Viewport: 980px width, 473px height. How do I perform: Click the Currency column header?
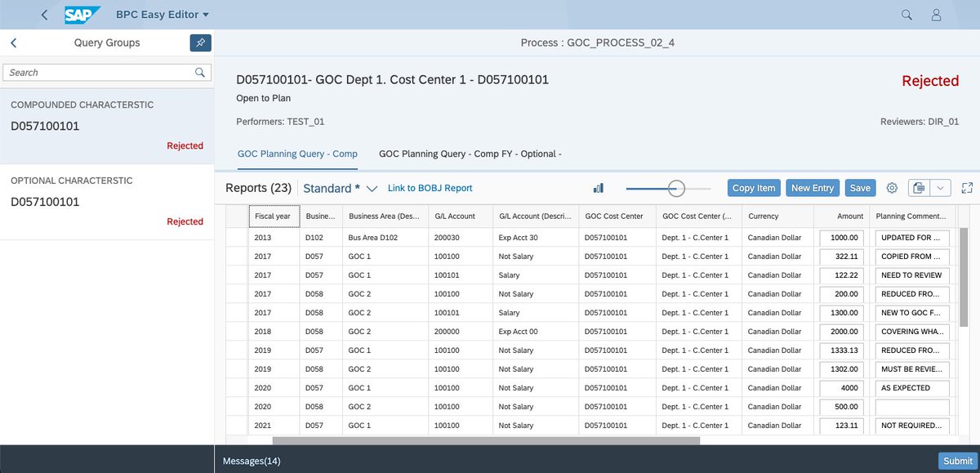click(777, 216)
